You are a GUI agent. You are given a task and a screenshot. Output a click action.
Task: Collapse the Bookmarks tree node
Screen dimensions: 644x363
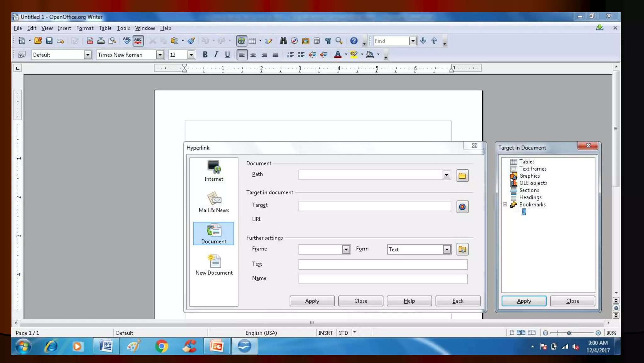[x=505, y=205]
